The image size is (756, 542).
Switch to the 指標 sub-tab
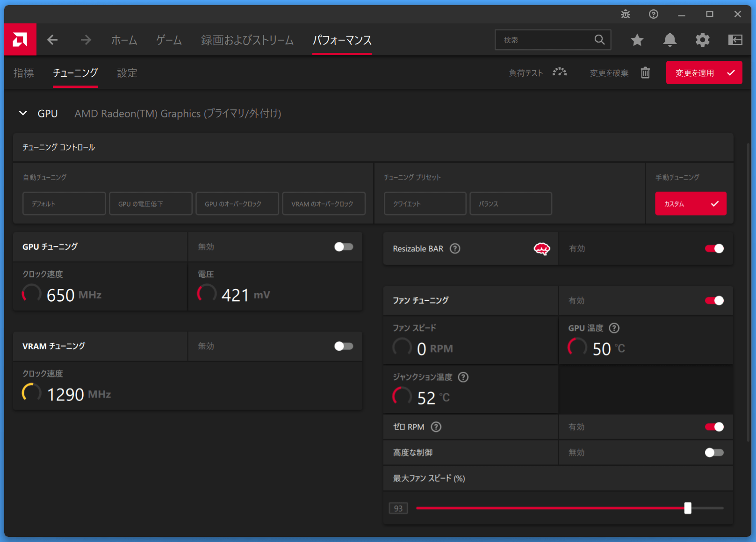point(24,73)
